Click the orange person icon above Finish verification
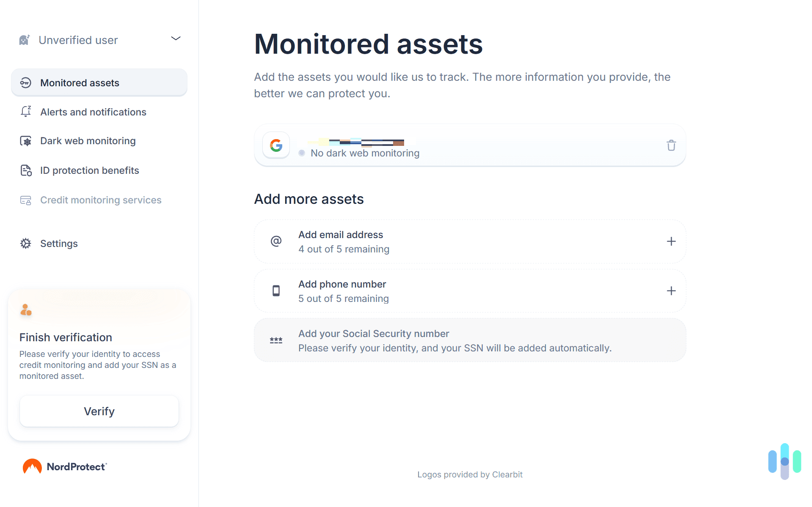The height and width of the screenshot is (507, 812). [26, 310]
